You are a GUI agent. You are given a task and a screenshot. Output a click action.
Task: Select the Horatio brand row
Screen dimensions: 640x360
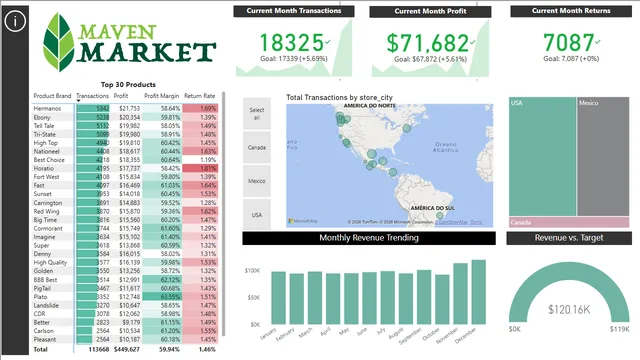125,169
